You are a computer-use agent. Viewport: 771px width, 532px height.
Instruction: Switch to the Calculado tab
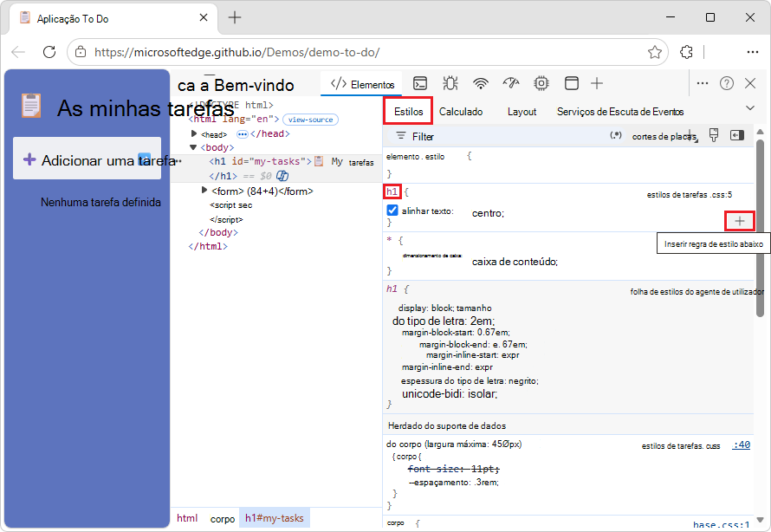[461, 112]
